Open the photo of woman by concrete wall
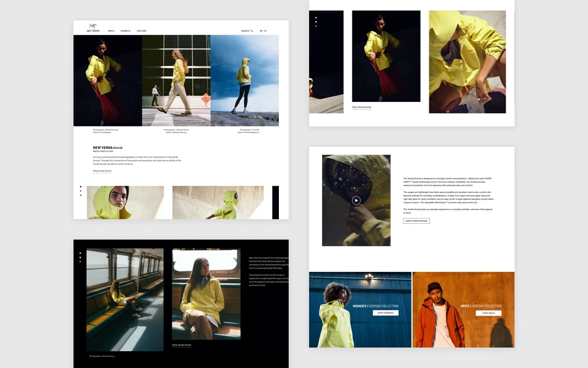588x368 pixels. (x=218, y=202)
